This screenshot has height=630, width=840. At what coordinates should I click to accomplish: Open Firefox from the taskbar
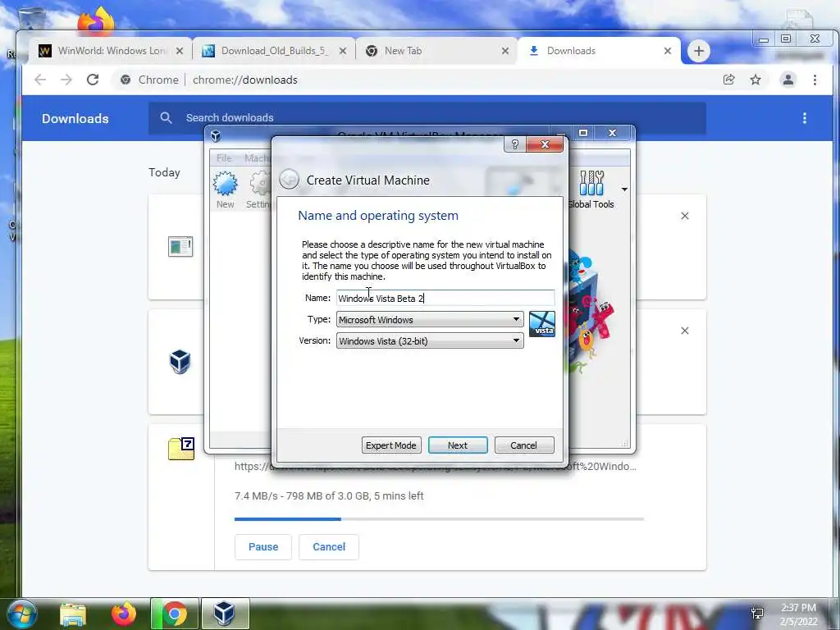click(124, 614)
